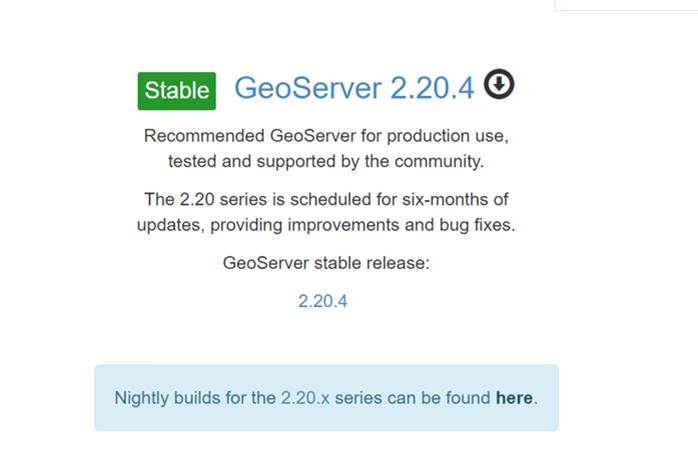Image resolution: width=698 pixels, height=464 pixels.
Task: Go to nightly builds via the "here" link
Action: (514, 398)
